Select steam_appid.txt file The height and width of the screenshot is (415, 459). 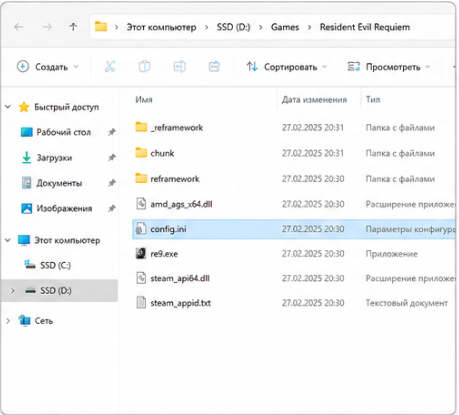point(181,303)
